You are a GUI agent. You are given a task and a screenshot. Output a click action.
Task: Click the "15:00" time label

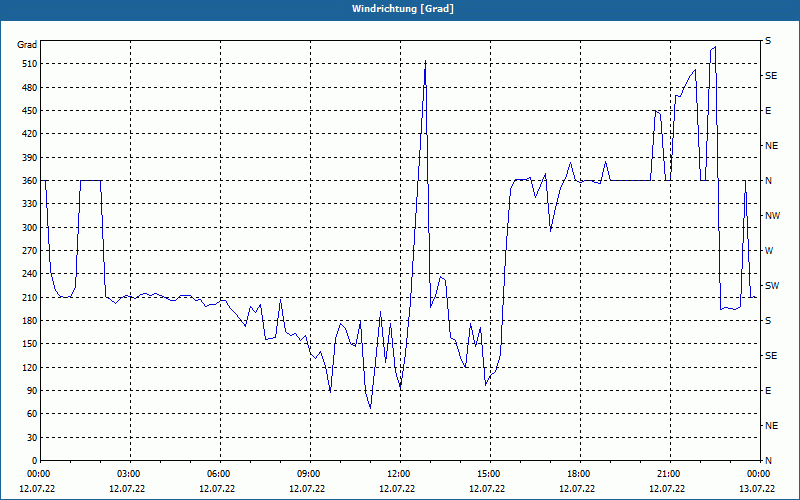pos(488,474)
